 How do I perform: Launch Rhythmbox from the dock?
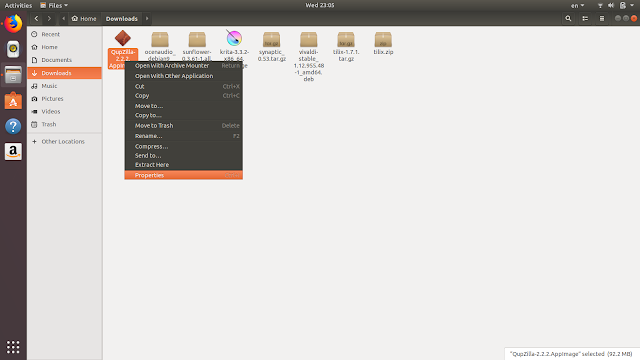tap(13, 49)
